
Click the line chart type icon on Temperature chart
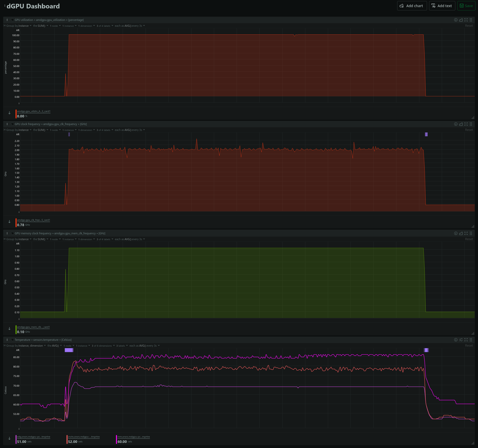coord(461,340)
